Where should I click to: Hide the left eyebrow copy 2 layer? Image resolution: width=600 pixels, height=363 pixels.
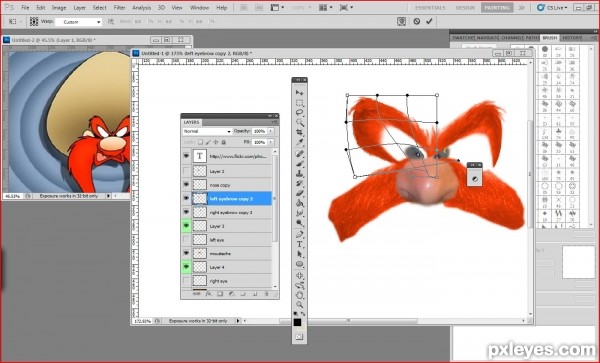186,199
